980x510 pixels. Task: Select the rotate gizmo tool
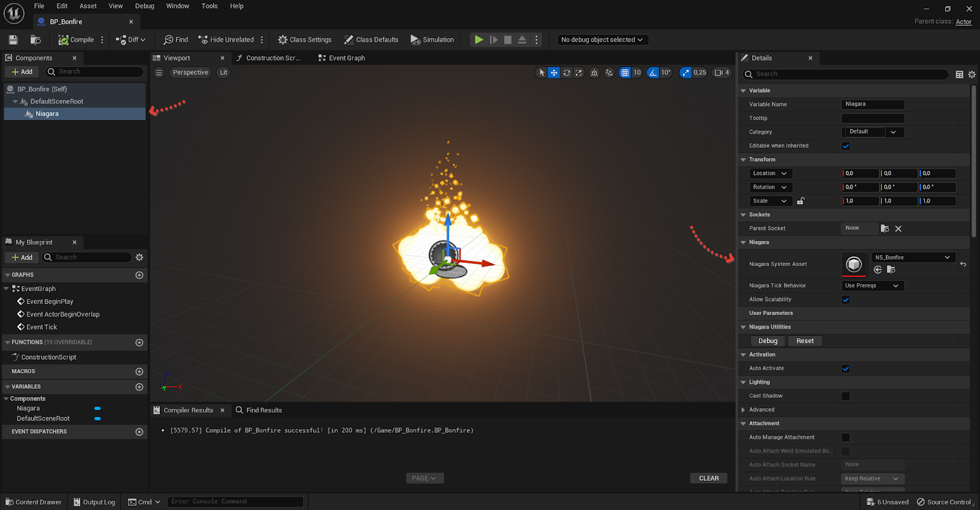point(567,72)
